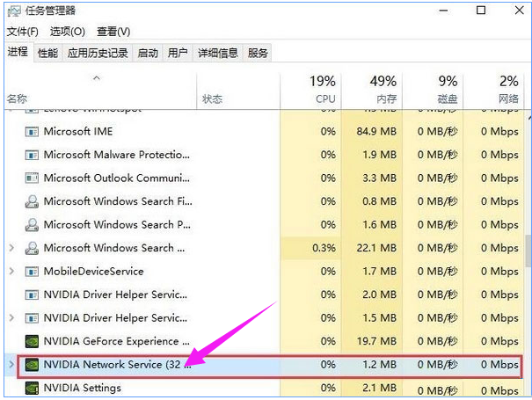Switch to the 性能 tab
Screen dimensions: 532x400
pyautogui.click(x=47, y=53)
